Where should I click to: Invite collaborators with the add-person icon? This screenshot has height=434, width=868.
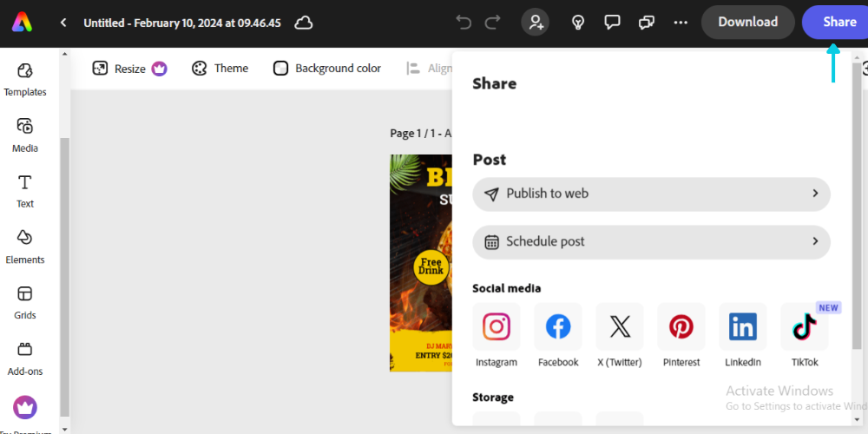click(536, 23)
